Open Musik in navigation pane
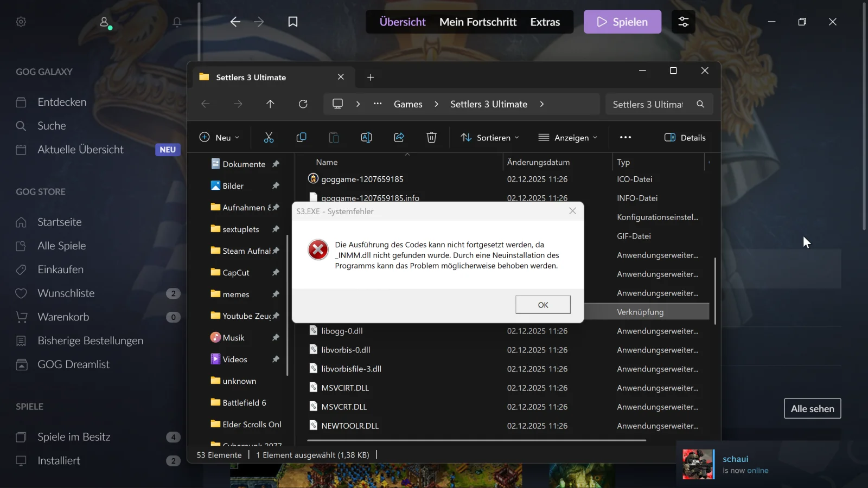 tap(233, 338)
